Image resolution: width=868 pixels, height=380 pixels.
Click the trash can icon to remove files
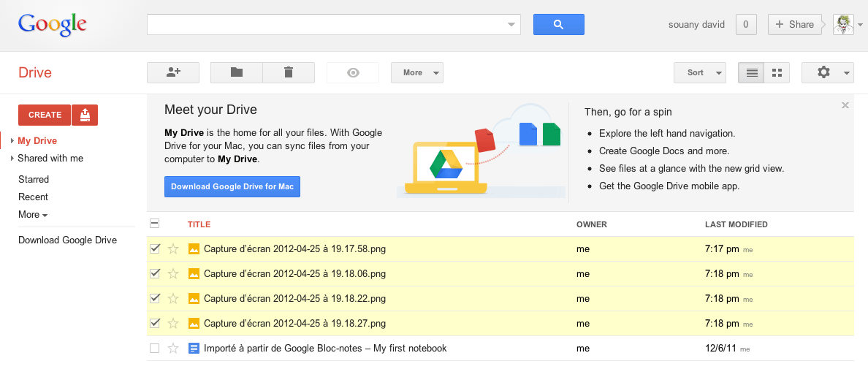[289, 72]
